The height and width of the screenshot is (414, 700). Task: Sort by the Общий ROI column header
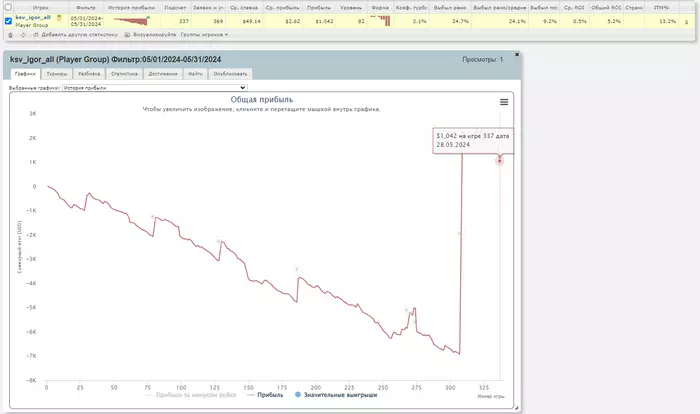tap(606, 8)
